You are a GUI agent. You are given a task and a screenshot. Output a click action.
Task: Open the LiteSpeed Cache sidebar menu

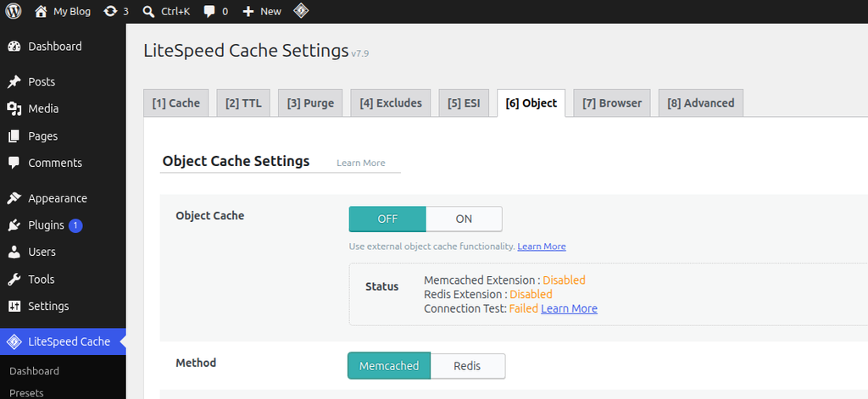point(70,342)
